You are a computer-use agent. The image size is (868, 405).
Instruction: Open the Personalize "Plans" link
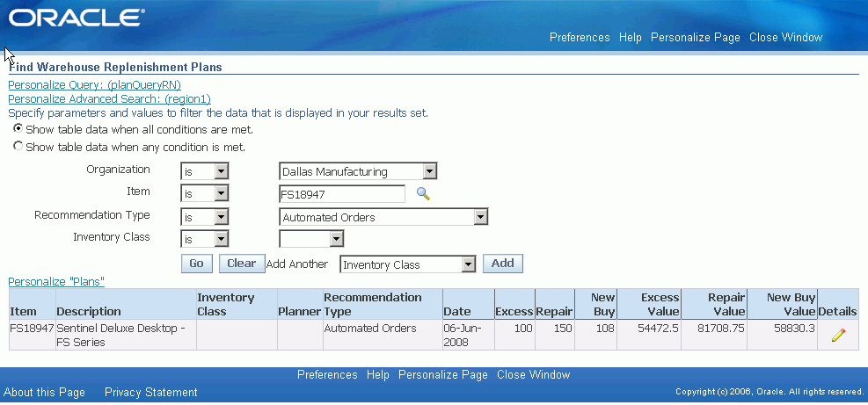tap(56, 281)
